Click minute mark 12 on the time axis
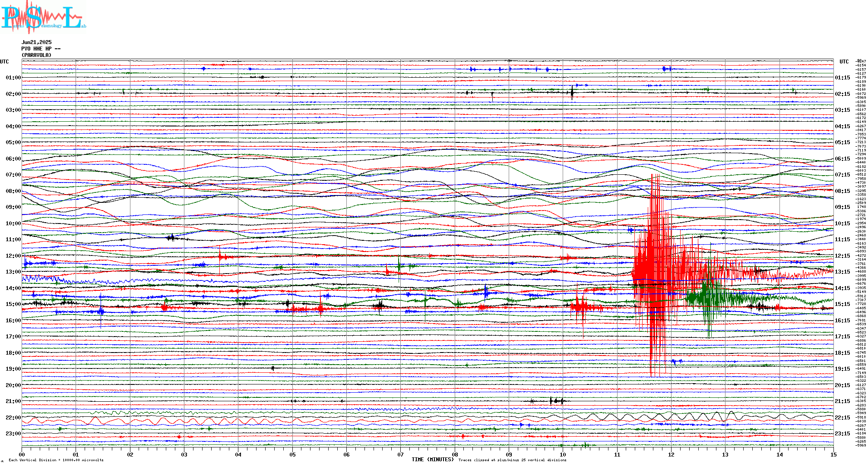 pos(671,454)
